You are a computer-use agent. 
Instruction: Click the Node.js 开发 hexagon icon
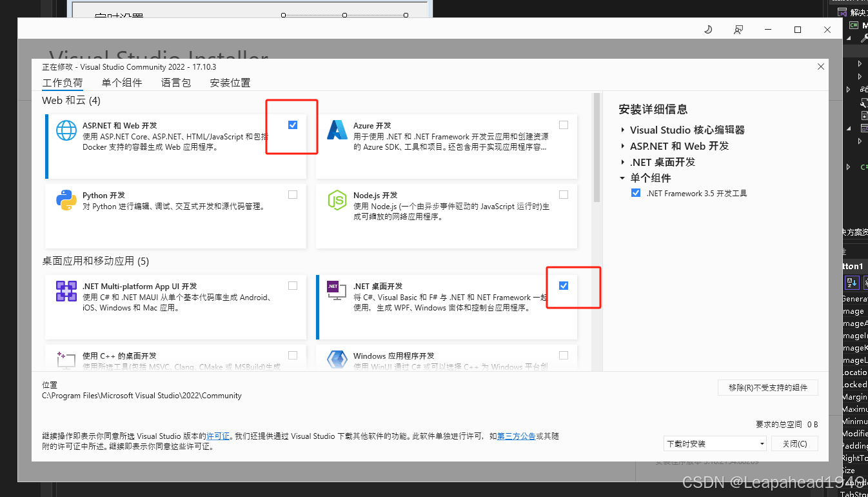[x=337, y=201]
